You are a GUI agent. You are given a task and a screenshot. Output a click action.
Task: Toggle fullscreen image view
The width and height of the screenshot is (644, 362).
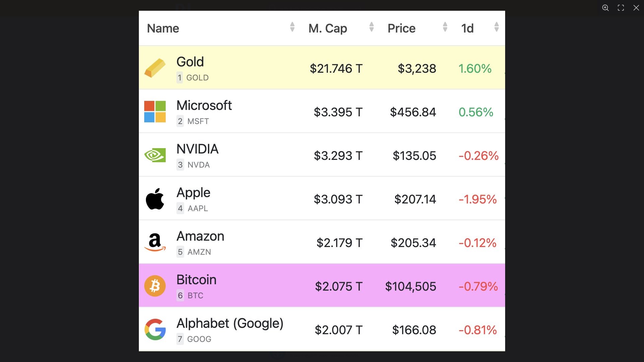[621, 8]
